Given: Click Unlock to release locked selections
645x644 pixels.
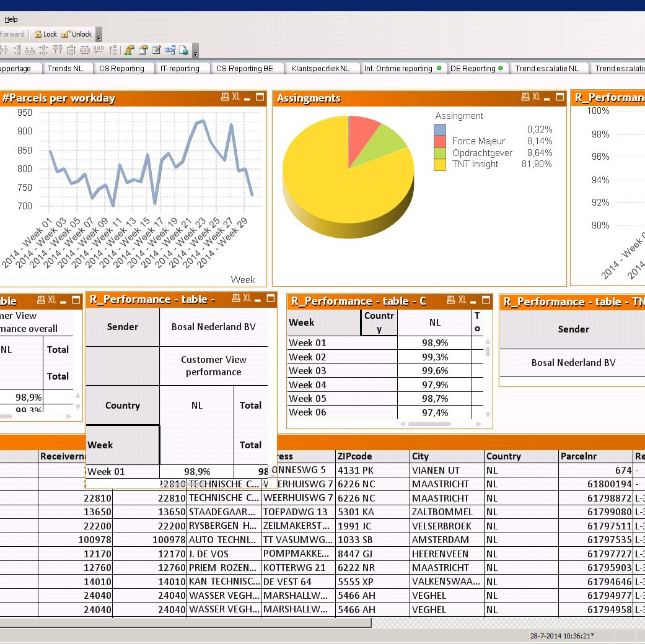Looking at the screenshot, I should coord(78,34).
